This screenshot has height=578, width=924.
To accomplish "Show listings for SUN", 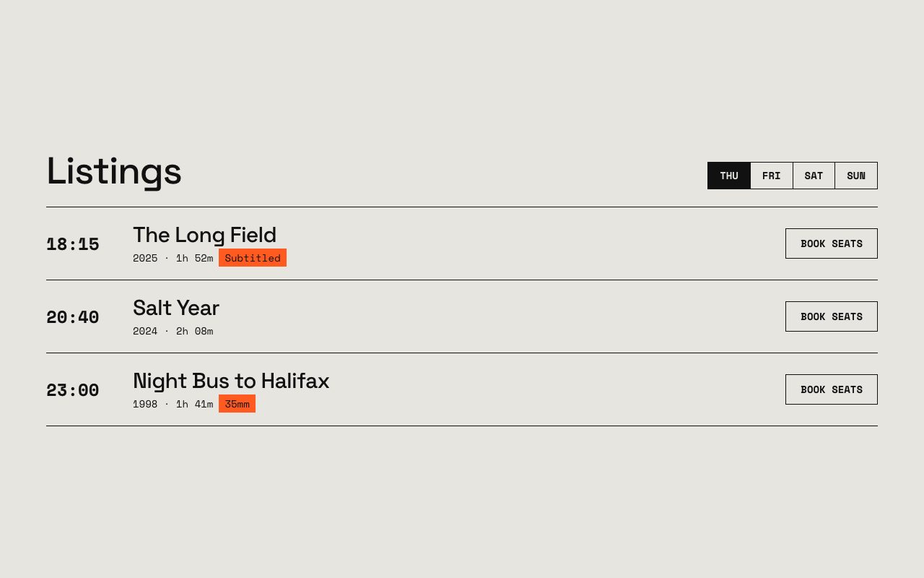I will pyautogui.click(x=856, y=176).
